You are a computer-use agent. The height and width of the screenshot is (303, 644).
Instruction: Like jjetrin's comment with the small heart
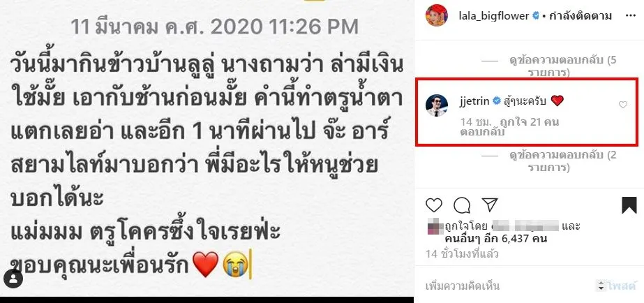click(x=622, y=105)
